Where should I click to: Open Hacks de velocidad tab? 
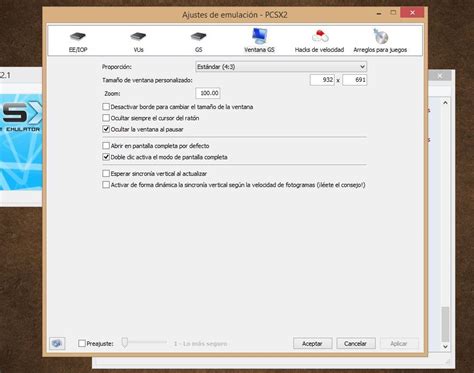[x=319, y=41]
